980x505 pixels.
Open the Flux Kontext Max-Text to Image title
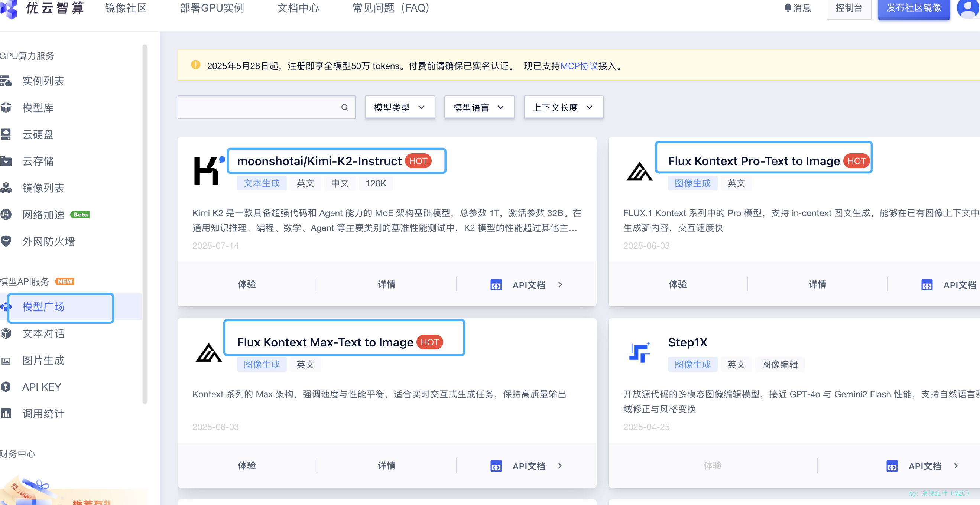point(325,343)
